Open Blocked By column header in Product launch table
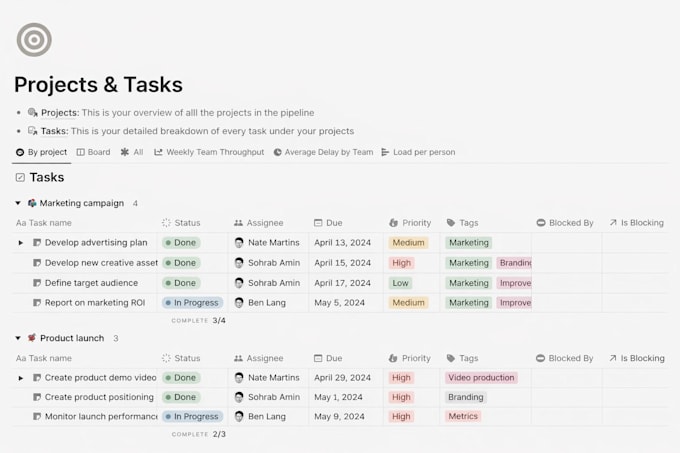 tap(565, 358)
